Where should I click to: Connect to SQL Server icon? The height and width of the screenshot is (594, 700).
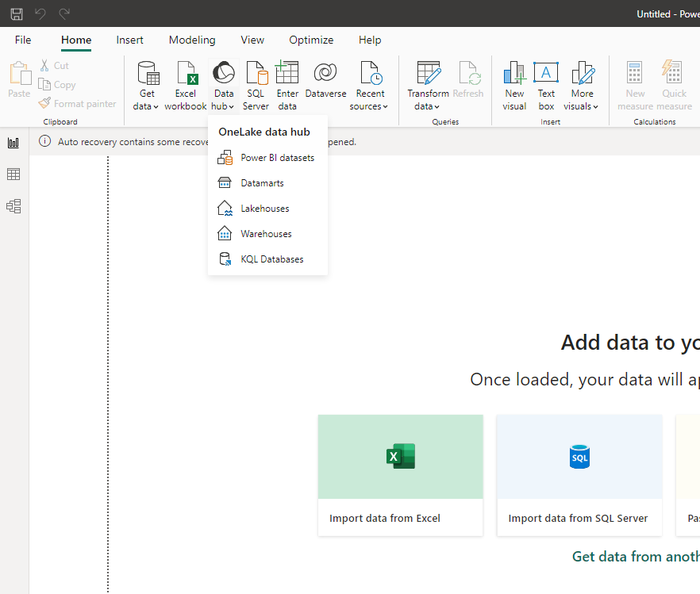(x=256, y=73)
